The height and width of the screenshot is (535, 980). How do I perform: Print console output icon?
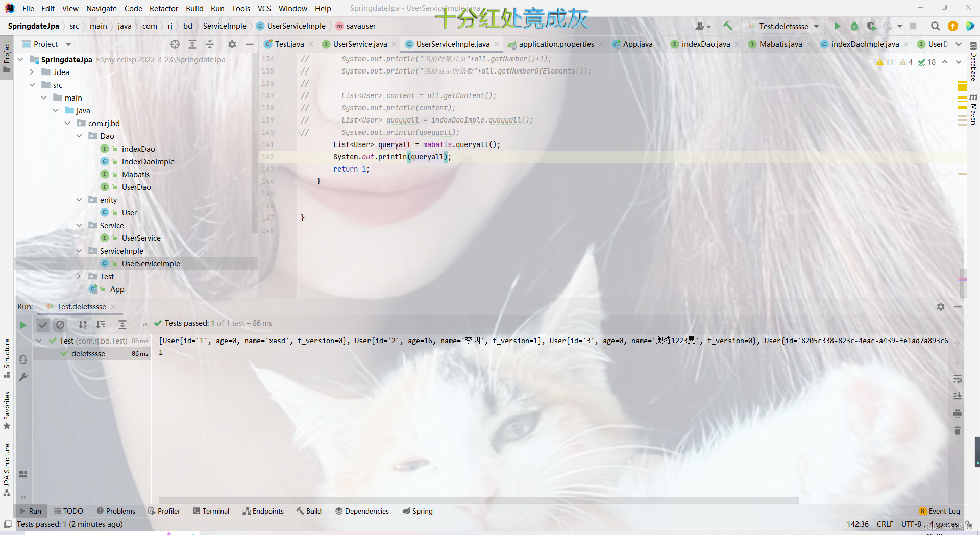[958, 414]
